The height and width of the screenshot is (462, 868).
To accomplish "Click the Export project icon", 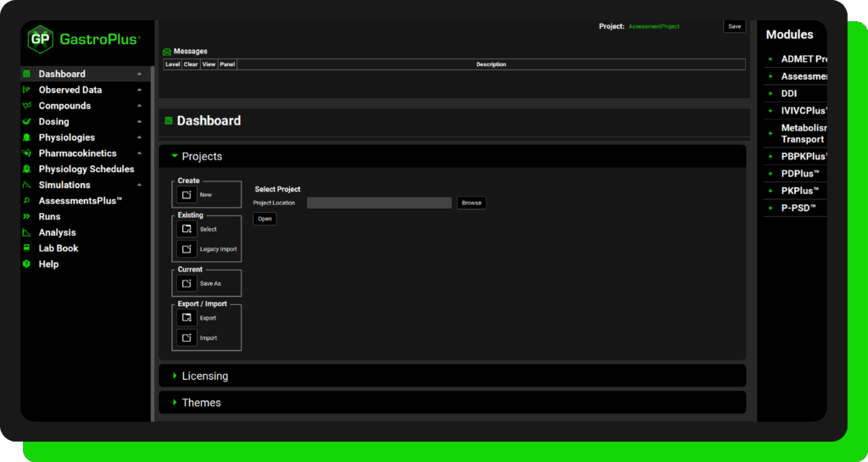I will pos(186,318).
